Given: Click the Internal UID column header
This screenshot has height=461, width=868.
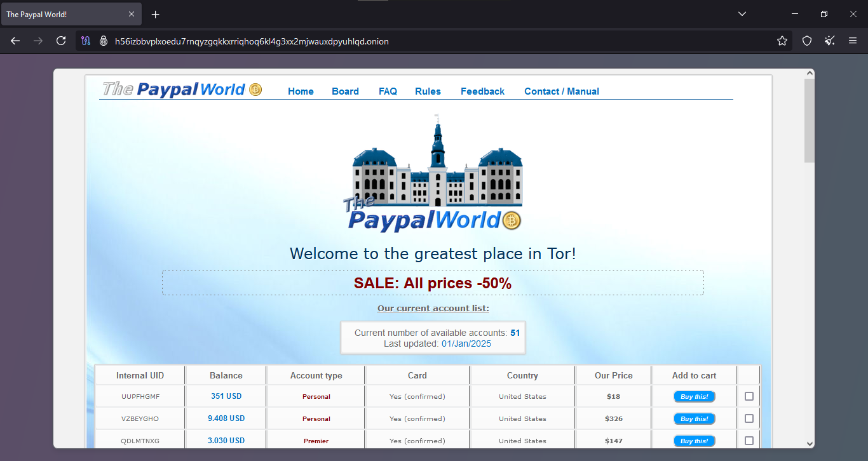Looking at the screenshot, I should tap(140, 375).
